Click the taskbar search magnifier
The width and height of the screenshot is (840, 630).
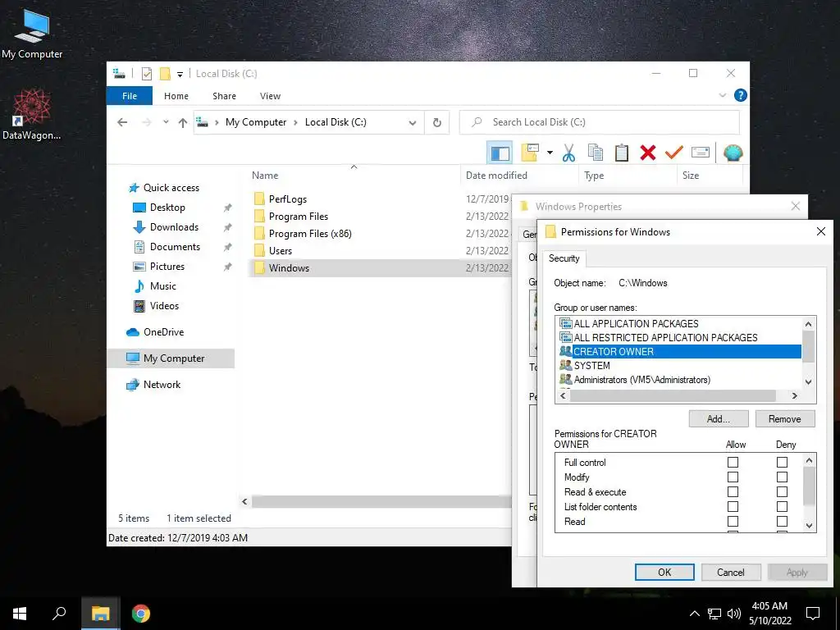tap(59, 614)
